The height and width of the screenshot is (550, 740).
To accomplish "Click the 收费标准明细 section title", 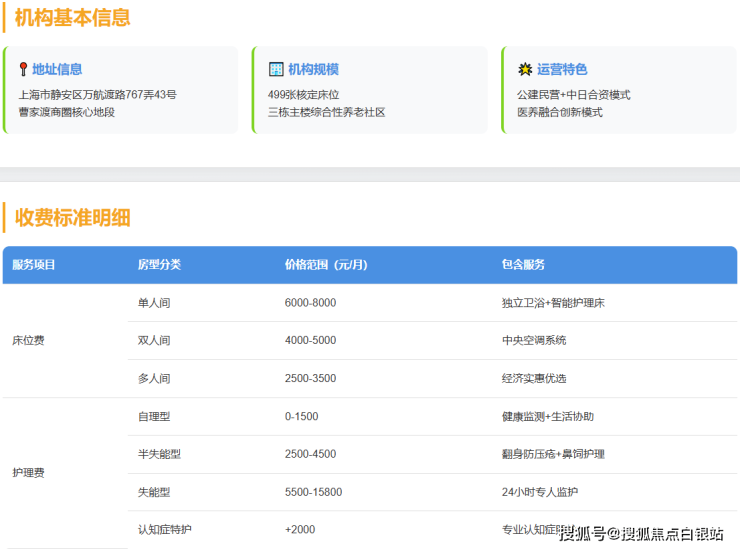I will pyautogui.click(x=72, y=217).
